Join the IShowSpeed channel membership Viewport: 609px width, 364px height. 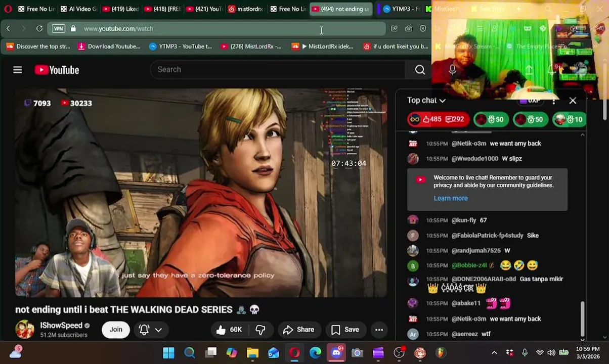(x=116, y=330)
